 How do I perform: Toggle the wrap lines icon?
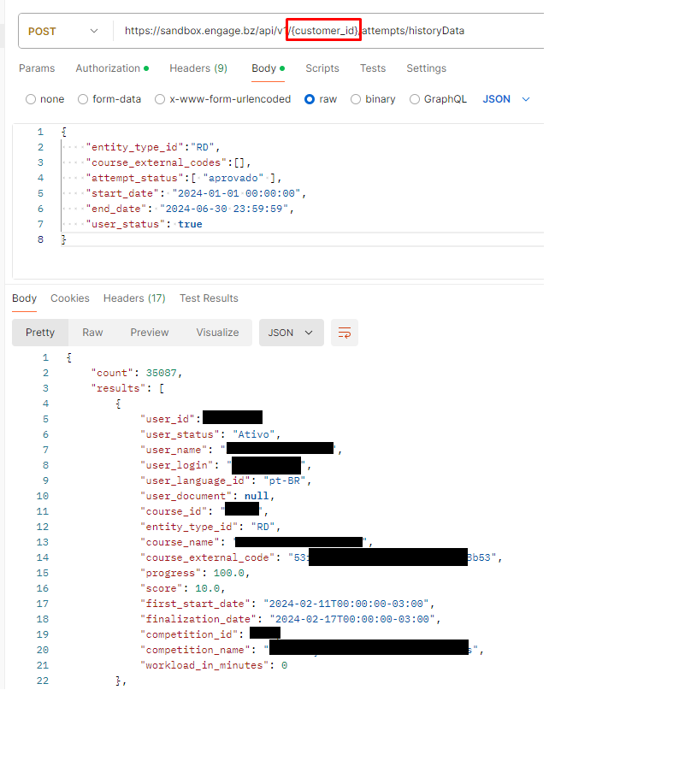[345, 333]
